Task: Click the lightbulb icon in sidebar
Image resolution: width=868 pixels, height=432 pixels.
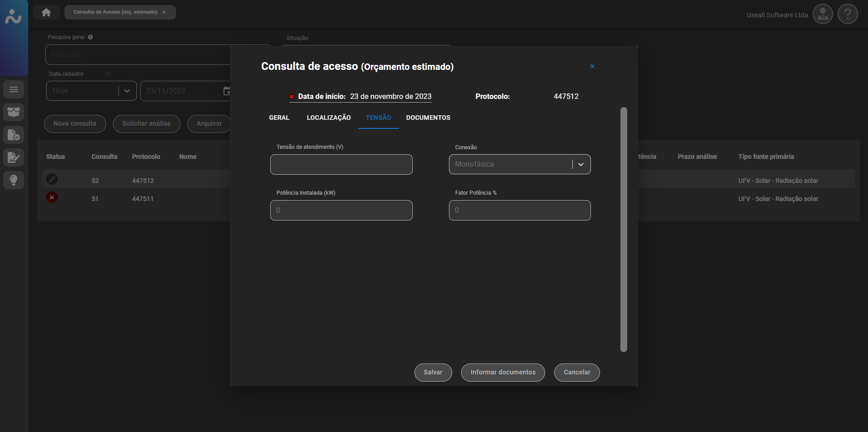Action: (14, 180)
